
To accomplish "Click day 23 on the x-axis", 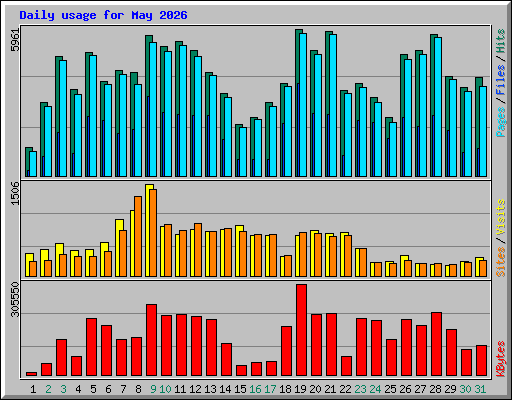I will pyautogui.click(x=360, y=389).
